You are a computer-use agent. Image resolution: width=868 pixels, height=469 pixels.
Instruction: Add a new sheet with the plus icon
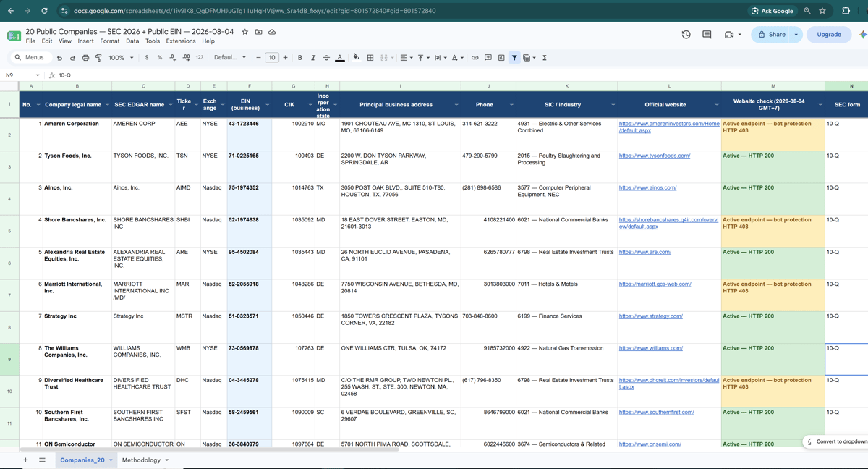click(x=25, y=460)
